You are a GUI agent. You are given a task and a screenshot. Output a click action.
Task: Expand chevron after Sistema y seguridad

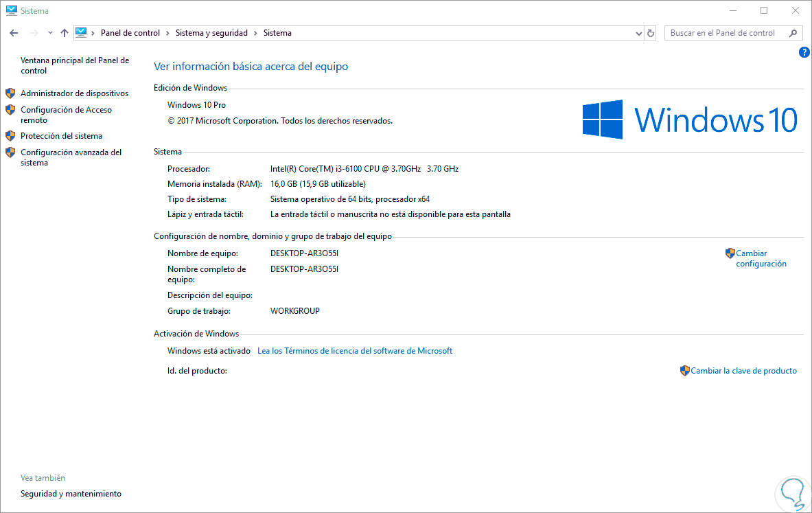tap(255, 33)
